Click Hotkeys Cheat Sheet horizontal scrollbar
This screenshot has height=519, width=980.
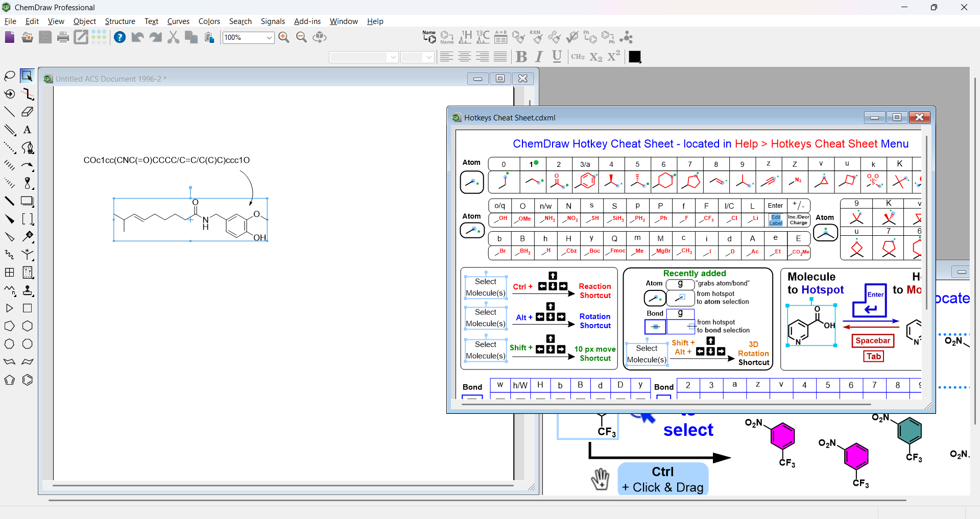(x=666, y=404)
